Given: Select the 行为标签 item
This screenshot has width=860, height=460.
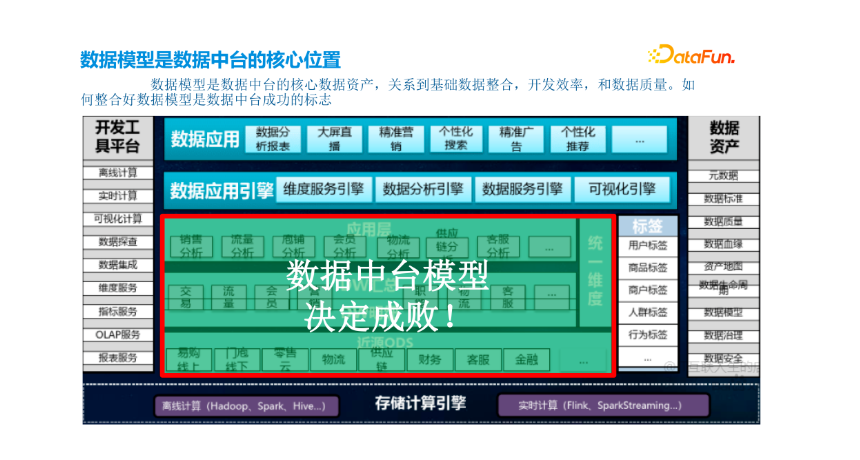Looking at the screenshot, I should click(x=648, y=334).
